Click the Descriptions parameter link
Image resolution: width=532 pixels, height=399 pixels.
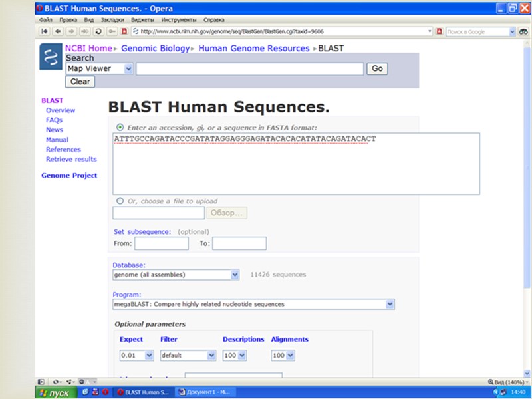point(243,339)
